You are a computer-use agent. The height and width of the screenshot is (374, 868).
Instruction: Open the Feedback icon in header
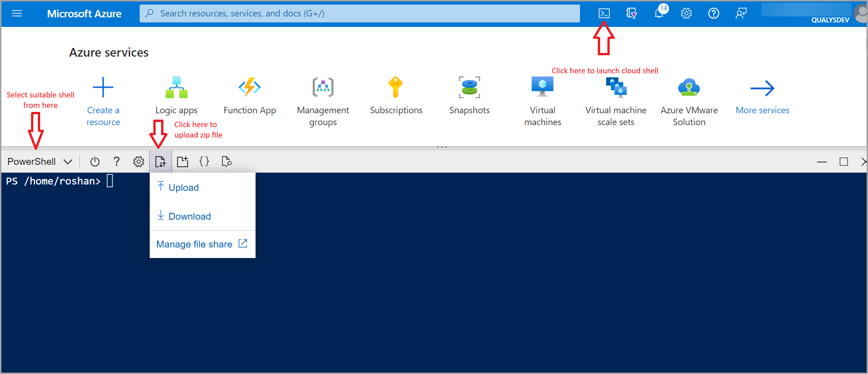(741, 13)
